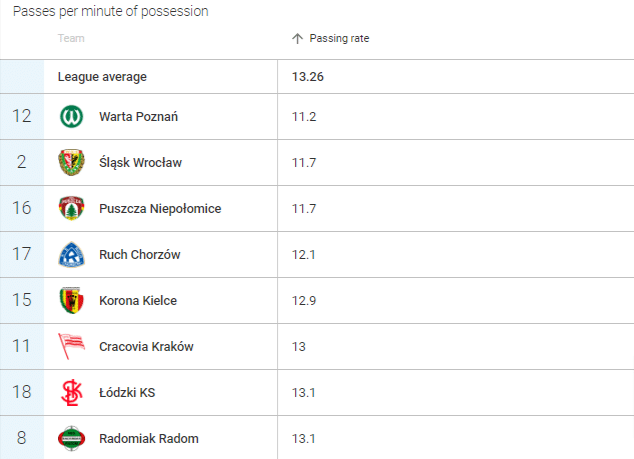This screenshot has height=459, width=634.
Task: Click the Passes per minute of possession title
Action: click(x=111, y=11)
